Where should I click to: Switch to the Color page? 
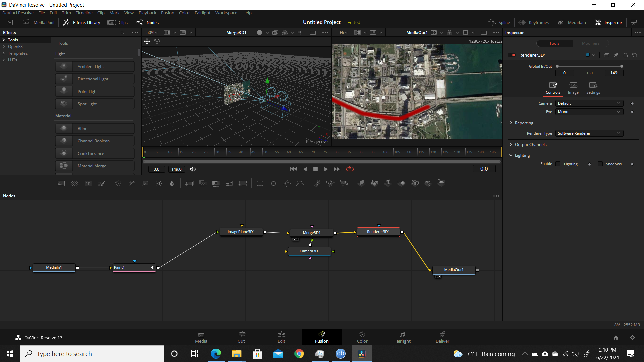pos(362,337)
